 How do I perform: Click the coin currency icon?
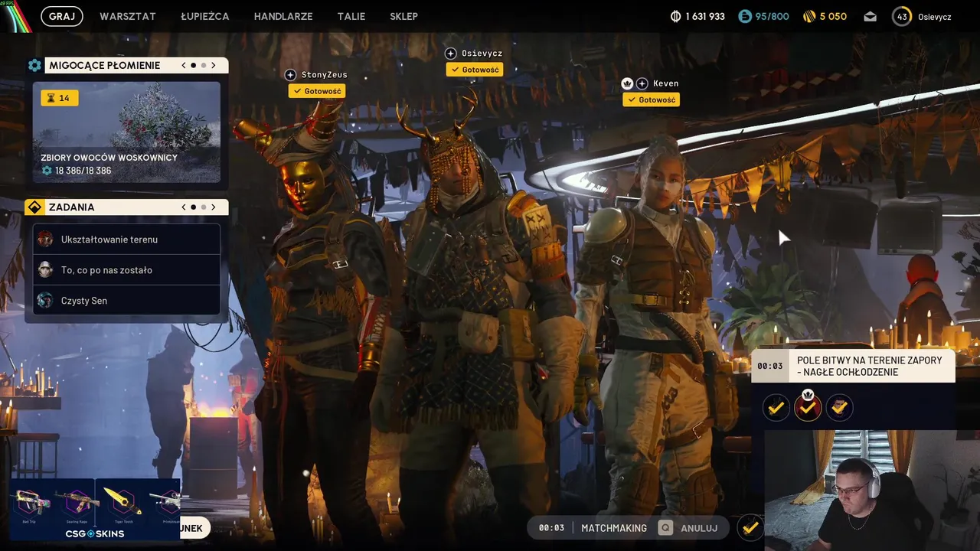click(675, 16)
